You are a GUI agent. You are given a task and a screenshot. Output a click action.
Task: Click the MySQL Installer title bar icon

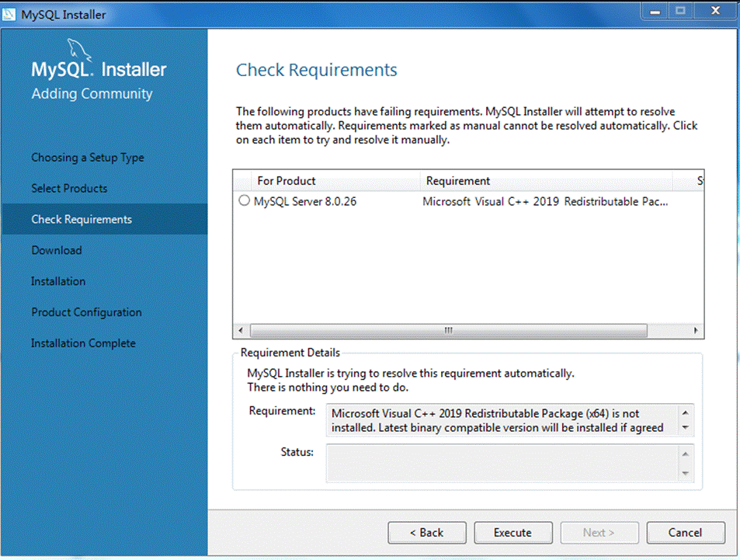(x=9, y=15)
